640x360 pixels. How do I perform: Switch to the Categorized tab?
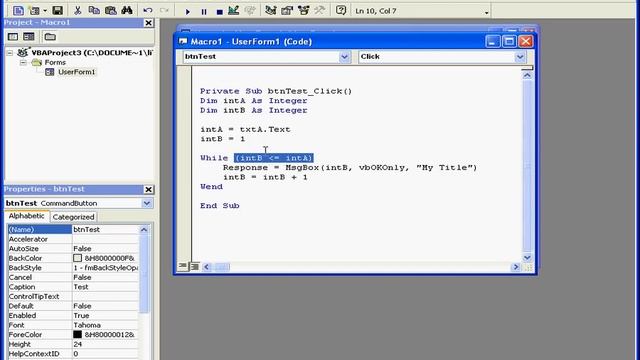[x=73, y=217]
